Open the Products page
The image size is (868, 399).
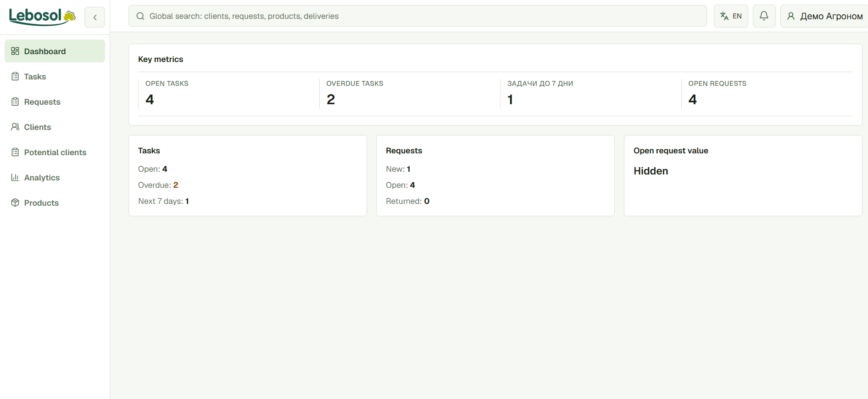(x=55, y=202)
